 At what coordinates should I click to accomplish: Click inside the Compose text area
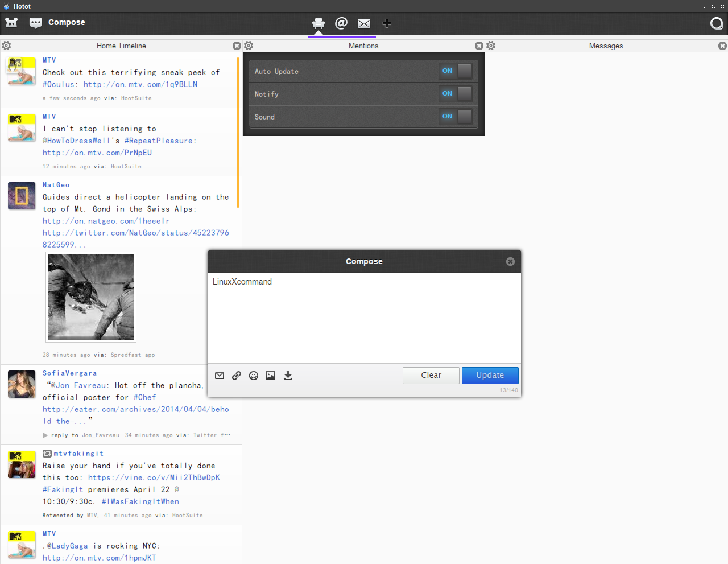[365, 318]
